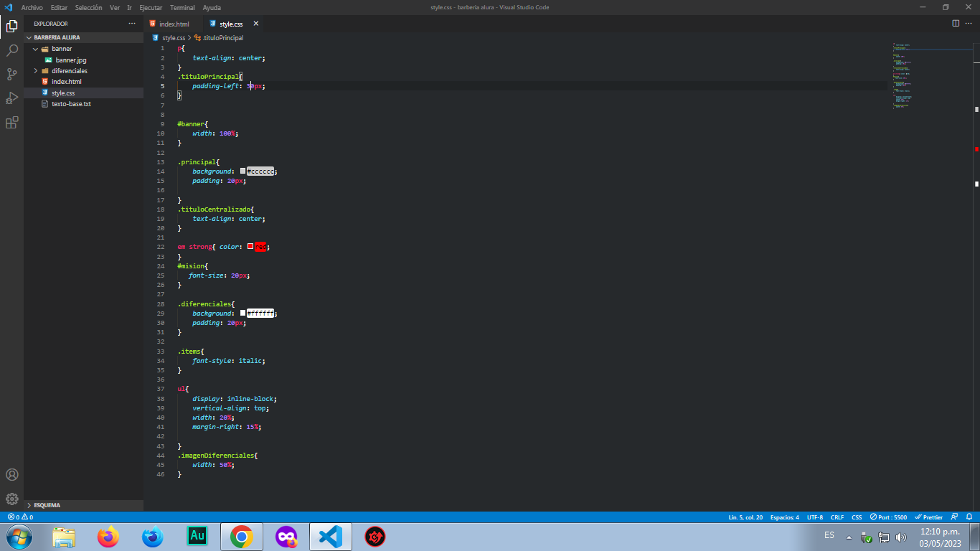Click line number 22 in gutter
Screen dimensions: 980x551
161,247
